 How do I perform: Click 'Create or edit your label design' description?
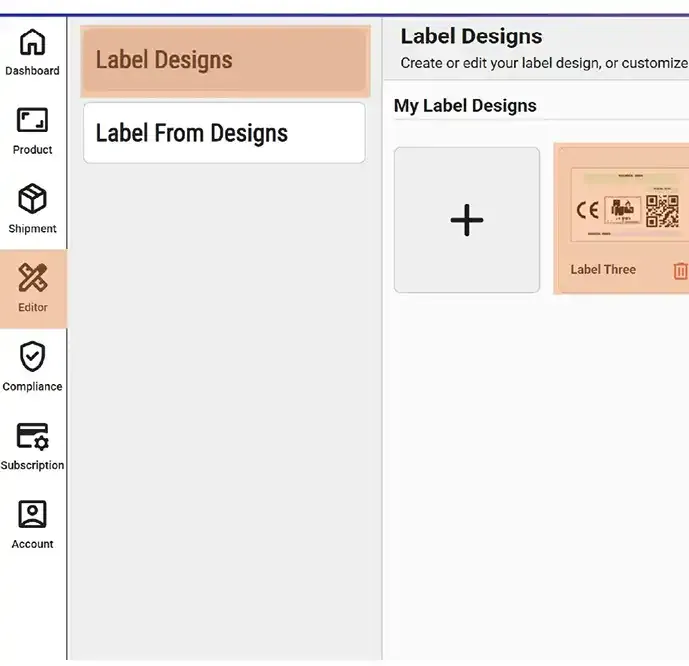544,63
